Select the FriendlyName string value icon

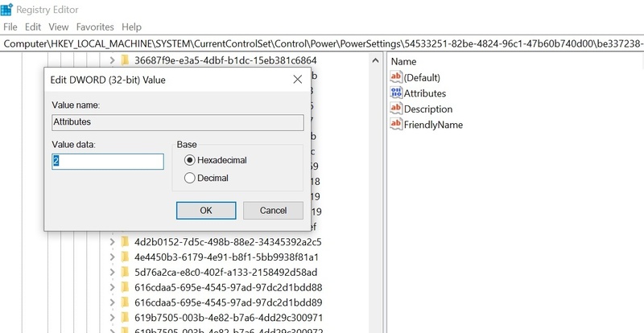coord(396,124)
